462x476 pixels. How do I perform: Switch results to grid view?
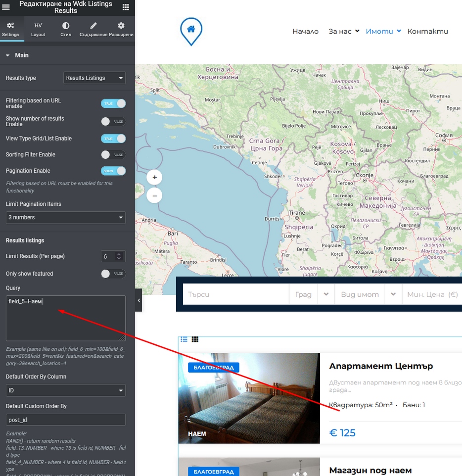click(x=195, y=339)
